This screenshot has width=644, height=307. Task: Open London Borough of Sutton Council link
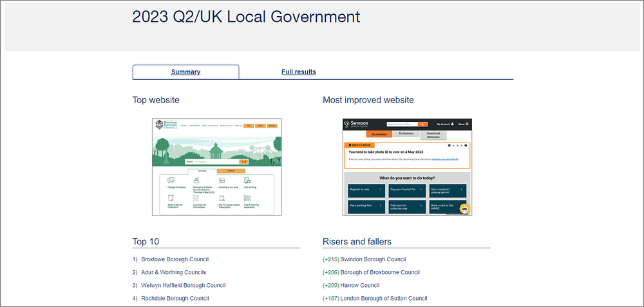pyautogui.click(x=384, y=299)
